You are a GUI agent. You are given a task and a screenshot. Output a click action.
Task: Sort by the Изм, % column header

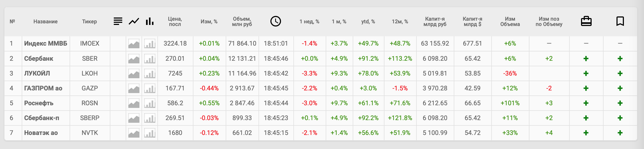[209, 21]
